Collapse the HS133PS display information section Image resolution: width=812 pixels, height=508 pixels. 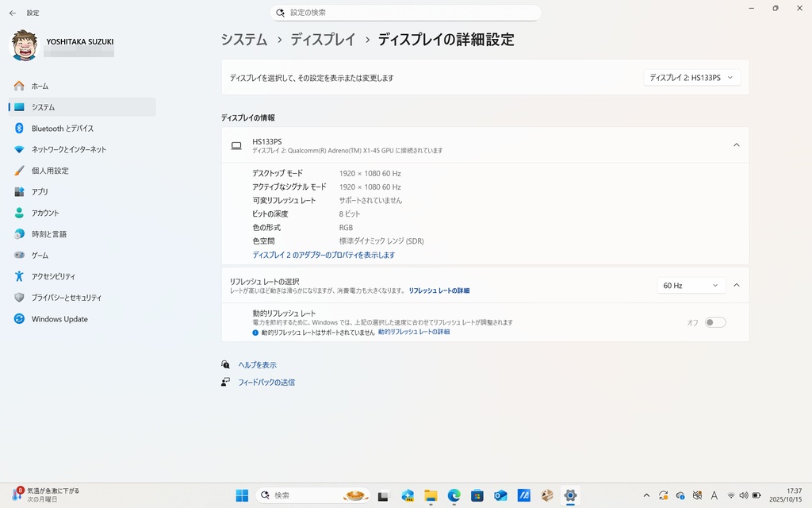click(736, 144)
